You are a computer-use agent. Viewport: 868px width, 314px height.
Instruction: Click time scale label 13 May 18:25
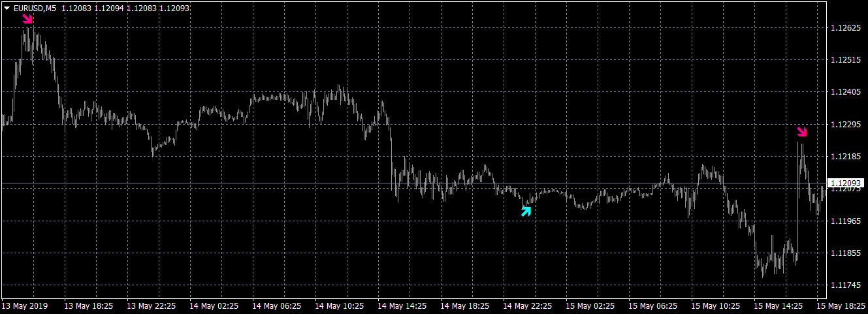click(x=89, y=306)
